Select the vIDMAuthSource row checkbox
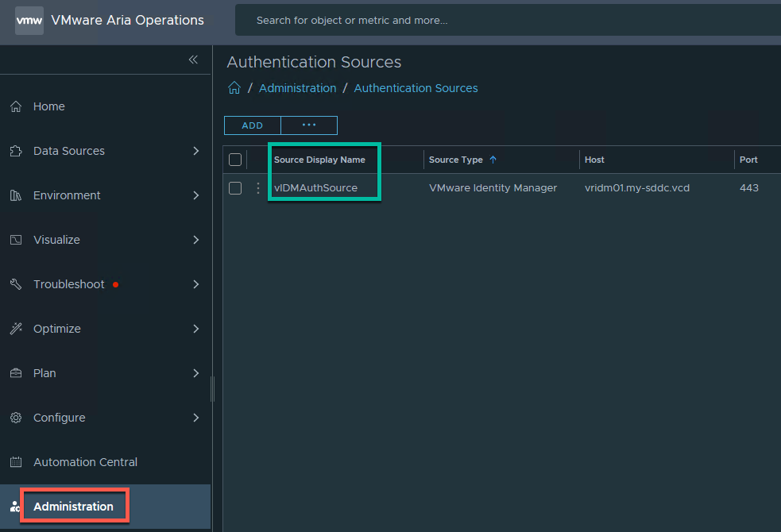This screenshot has height=532, width=781. [x=235, y=187]
